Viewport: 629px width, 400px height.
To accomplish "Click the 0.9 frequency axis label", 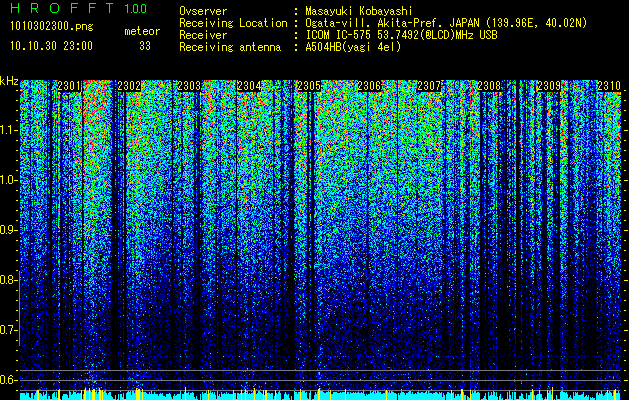I will coord(8,230).
